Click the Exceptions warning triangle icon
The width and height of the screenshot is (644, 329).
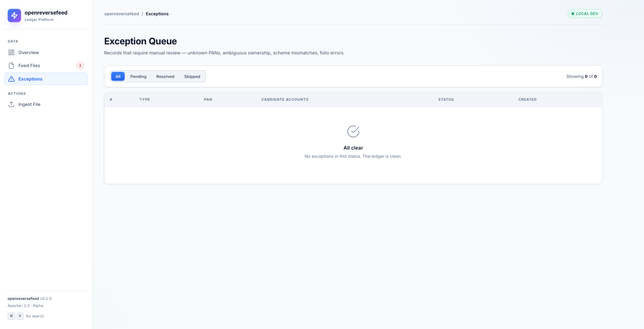(12, 79)
